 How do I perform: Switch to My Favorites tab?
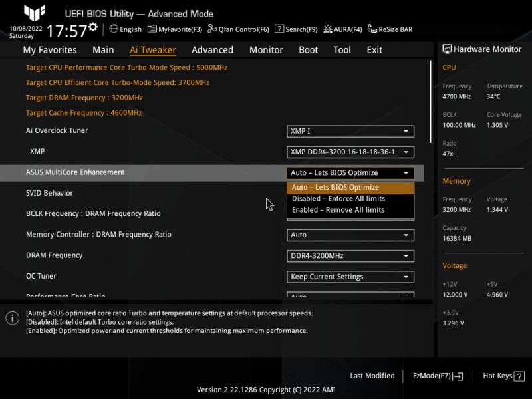point(50,50)
